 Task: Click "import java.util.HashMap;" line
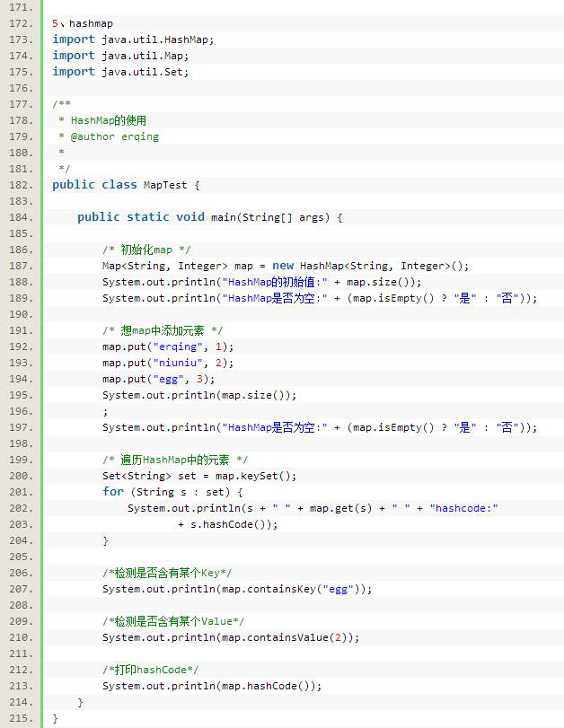coord(133,39)
